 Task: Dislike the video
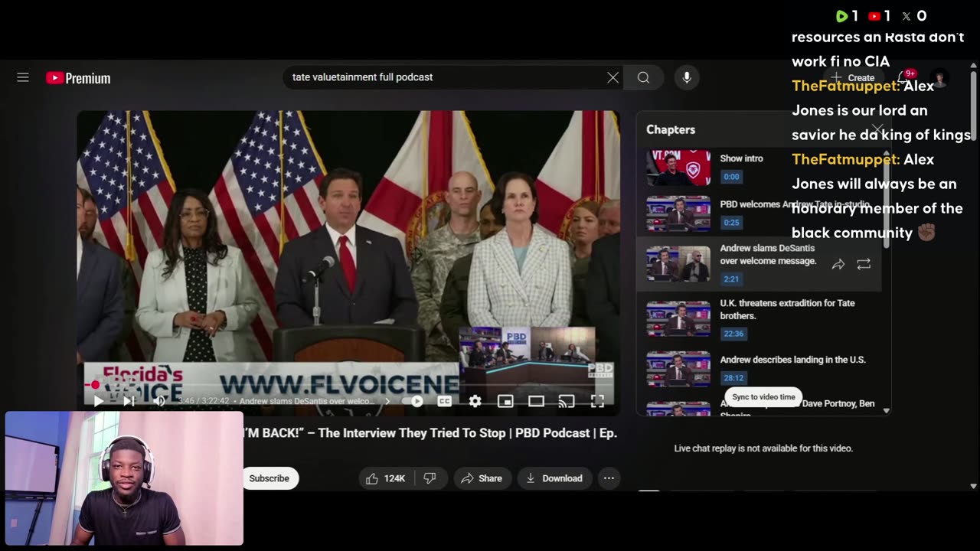430,478
